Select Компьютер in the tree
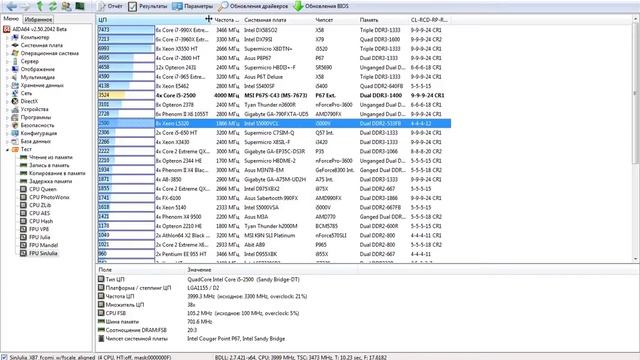This screenshot has width=640, height=360. point(31,37)
